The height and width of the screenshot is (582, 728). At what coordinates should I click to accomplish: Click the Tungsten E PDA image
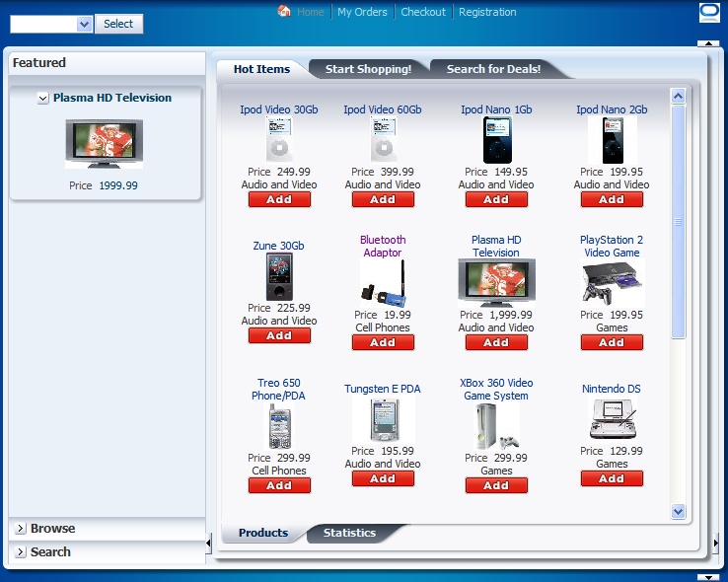383,419
